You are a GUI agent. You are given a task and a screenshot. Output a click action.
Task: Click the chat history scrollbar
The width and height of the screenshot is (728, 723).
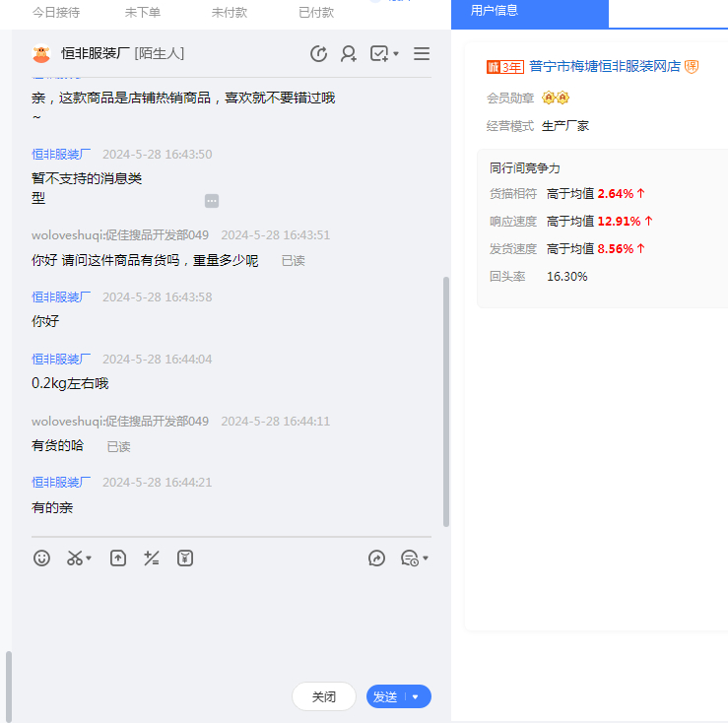(446, 402)
